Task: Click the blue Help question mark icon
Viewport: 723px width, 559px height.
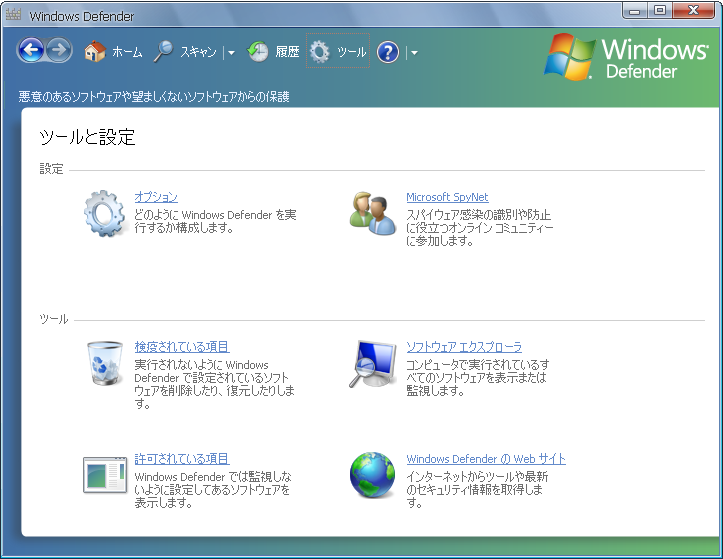Action: click(388, 52)
